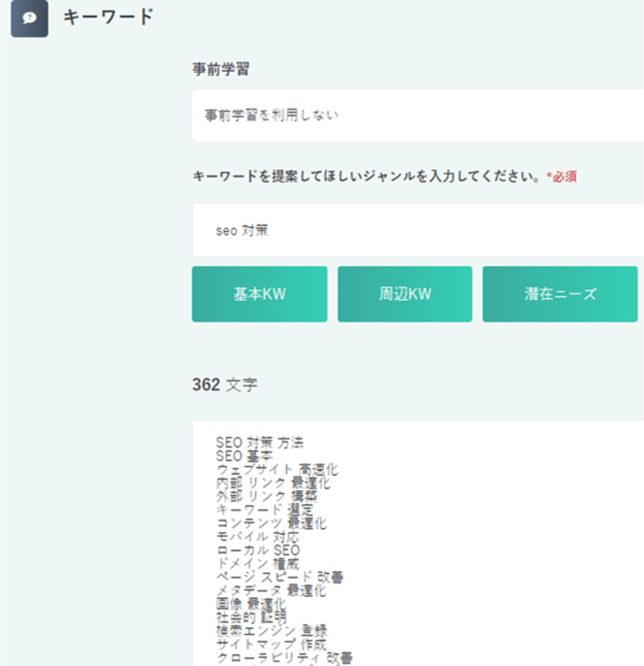Click the 潜在ニーズ button
The width and height of the screenshot is (644, 666).
tap(560, 294)
